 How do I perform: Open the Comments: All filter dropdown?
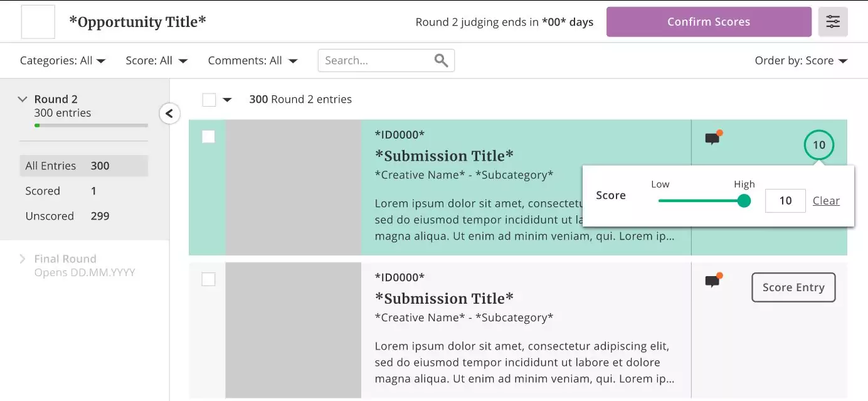click(x=253, y=61)
